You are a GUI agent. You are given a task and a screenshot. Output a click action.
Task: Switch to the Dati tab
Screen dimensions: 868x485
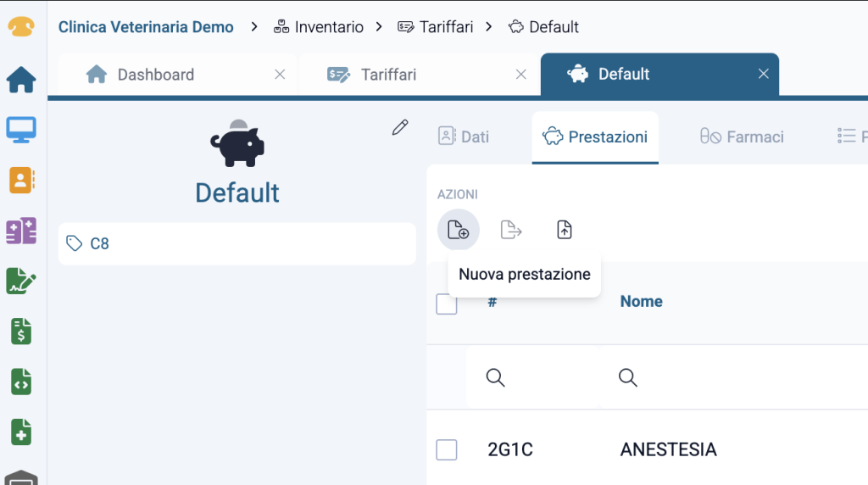pos(464,137)
